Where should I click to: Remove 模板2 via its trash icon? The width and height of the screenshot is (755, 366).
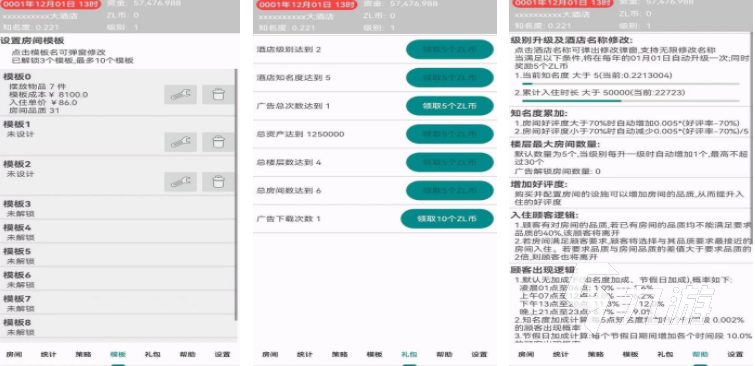coord(218,182)
